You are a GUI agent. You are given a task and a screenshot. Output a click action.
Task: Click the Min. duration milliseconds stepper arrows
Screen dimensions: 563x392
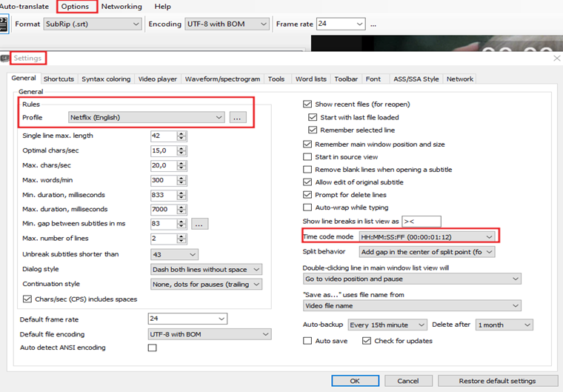click(181, 195)
